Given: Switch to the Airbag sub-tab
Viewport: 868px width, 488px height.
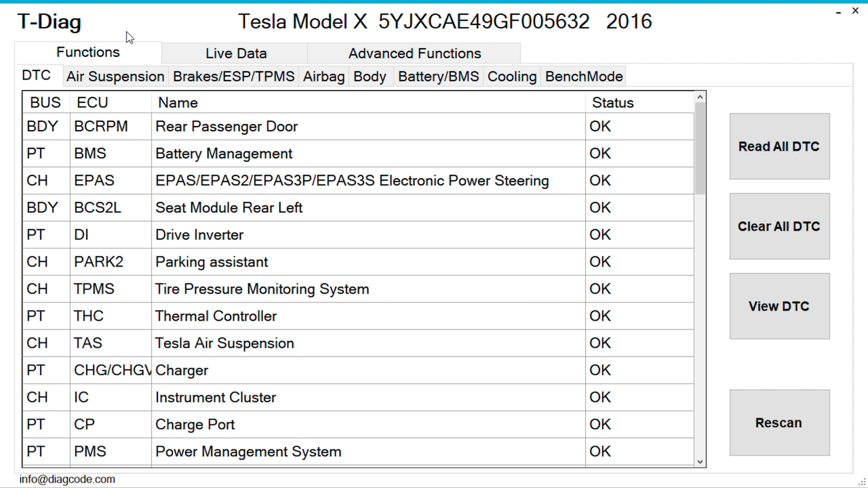Looking at the screenshot, I should (323, 77).
